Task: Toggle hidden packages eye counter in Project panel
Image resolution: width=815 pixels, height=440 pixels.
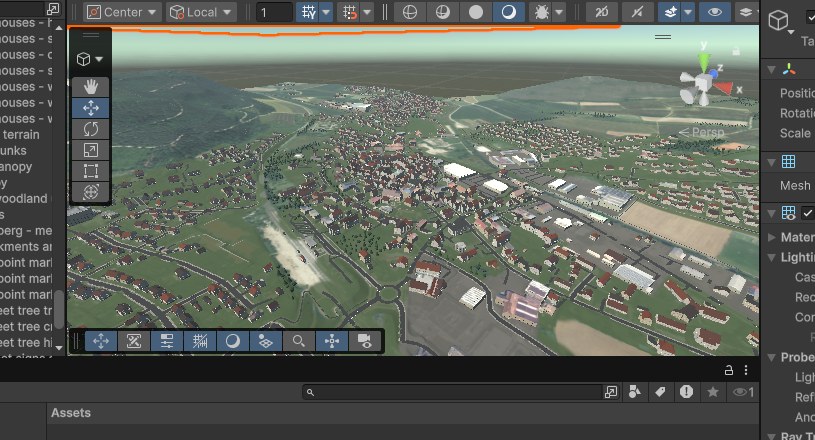Action: (x=743, y=392)
